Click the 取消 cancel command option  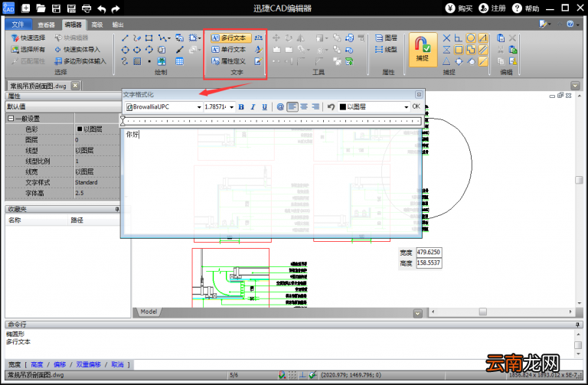pyautogui.click(x=117, y=364)
